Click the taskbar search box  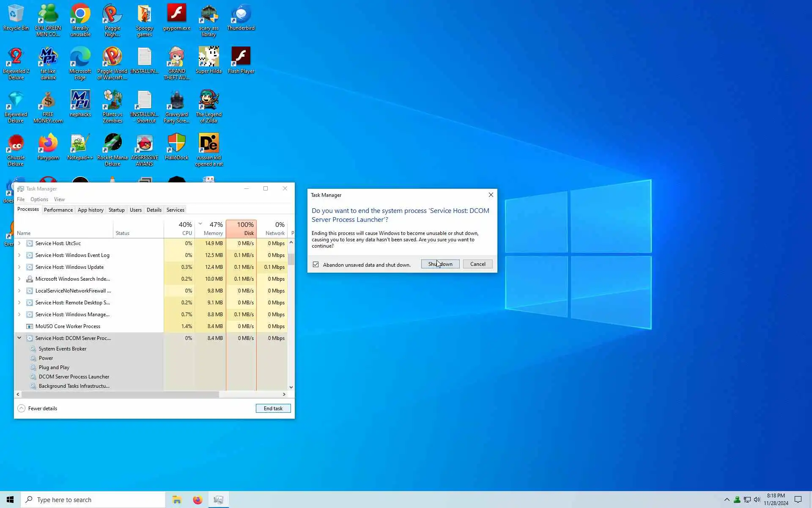tap(93, 500)
